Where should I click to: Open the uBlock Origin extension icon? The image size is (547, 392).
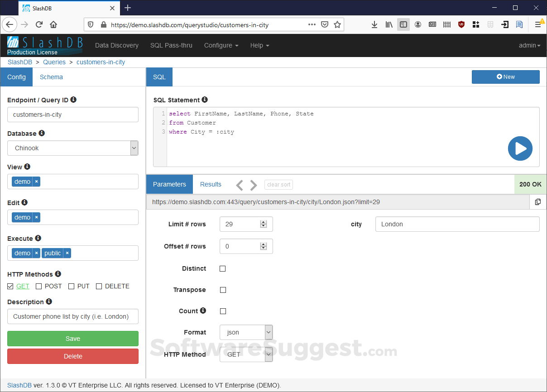pos(461,24)
